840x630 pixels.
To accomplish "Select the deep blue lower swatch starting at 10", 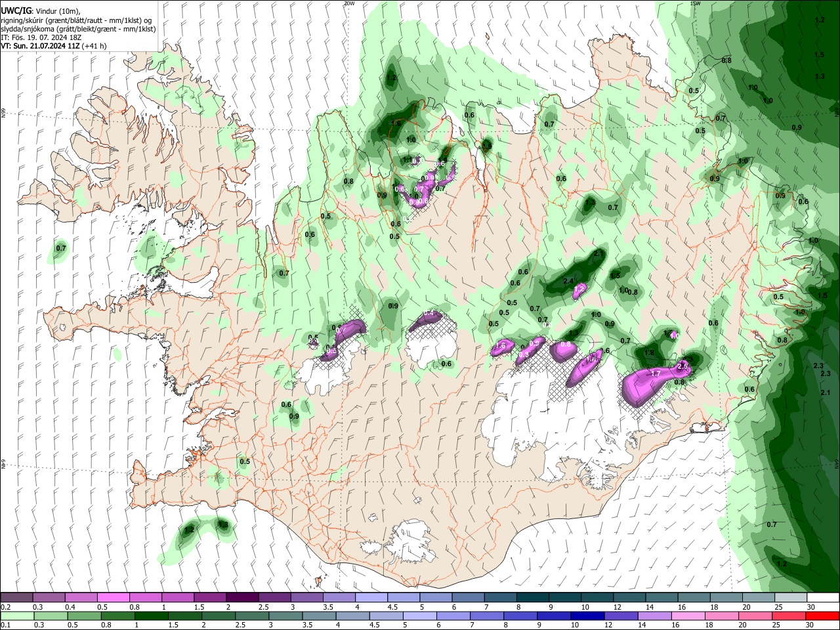I will coord(587,616).
